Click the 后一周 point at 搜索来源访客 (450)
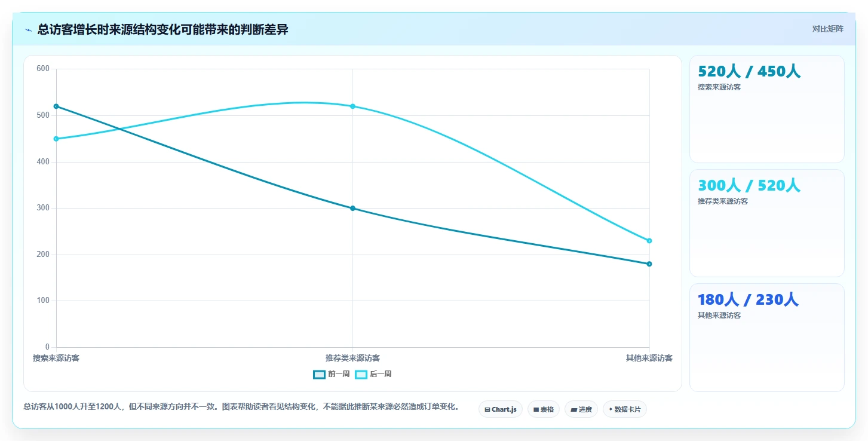The width and height of the screenshot is (868, 441). pos(56,139)
